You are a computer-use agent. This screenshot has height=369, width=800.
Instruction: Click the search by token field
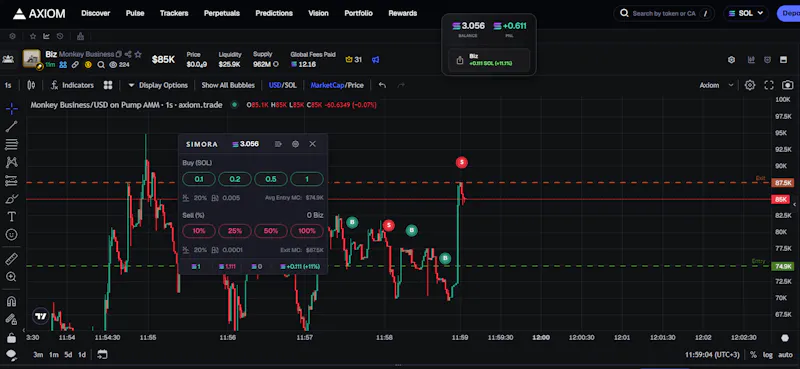coord(665,13)
